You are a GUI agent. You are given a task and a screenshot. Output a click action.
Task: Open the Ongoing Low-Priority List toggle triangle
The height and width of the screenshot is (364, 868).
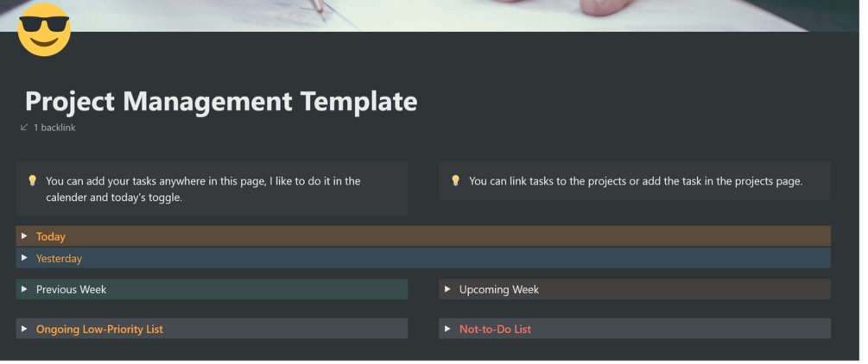24,329
